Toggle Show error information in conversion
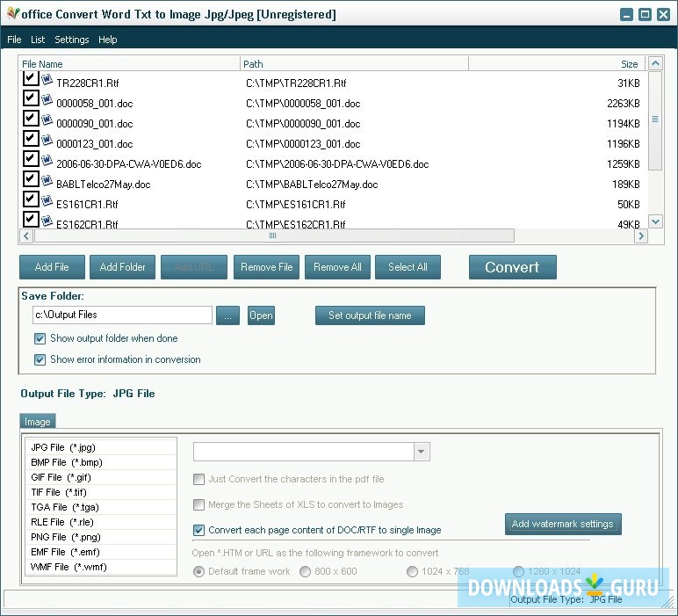 (x=40, y=360)
